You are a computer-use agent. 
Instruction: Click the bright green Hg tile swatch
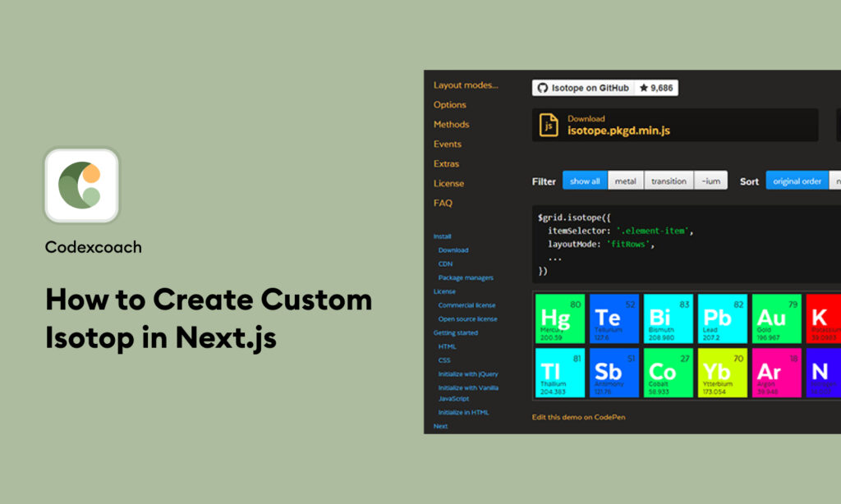(x=559, y=318)
